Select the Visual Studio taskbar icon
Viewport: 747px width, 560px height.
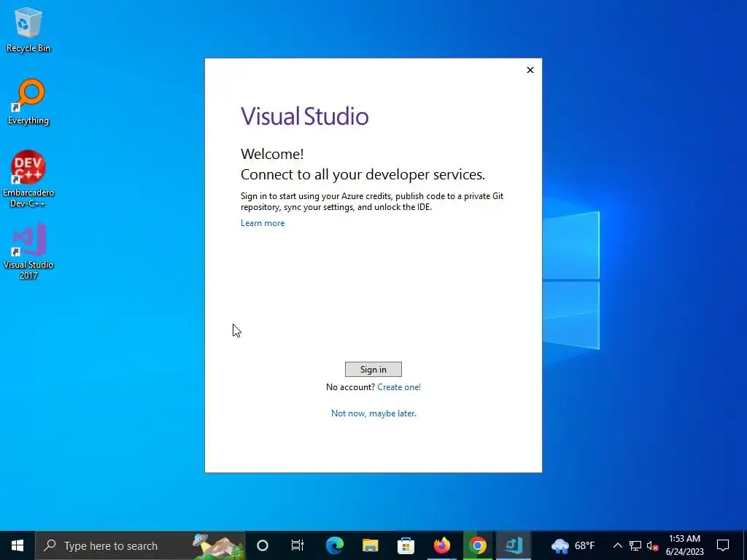[513, 545]
